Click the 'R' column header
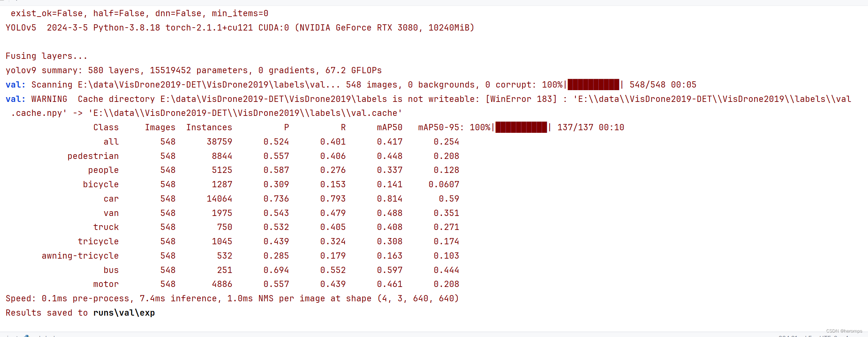 click(x=343, y=127)
